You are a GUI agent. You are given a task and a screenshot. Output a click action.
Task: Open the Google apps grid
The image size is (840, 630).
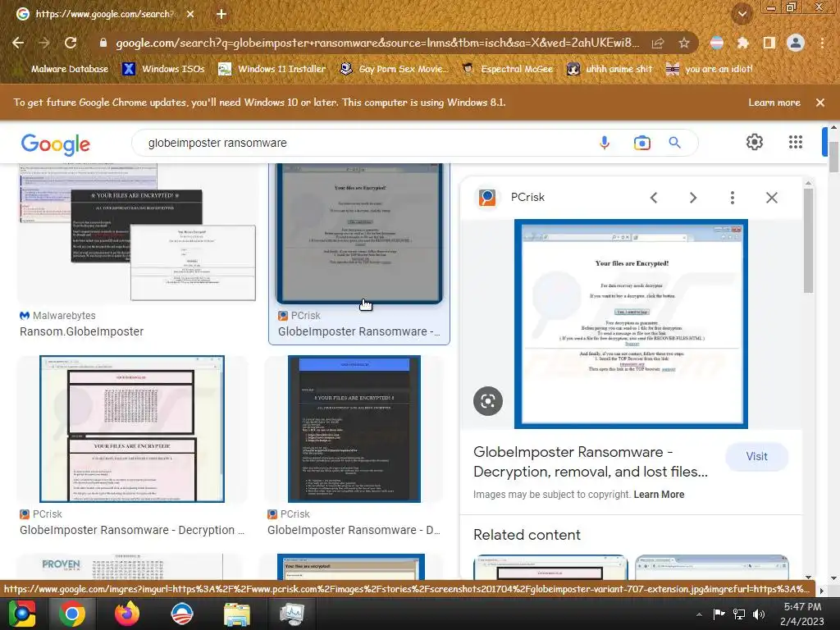tap(796, 142)
